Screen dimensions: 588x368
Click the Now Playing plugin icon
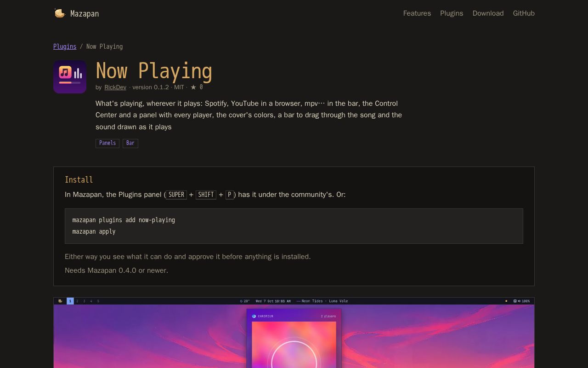click(70, 77)
